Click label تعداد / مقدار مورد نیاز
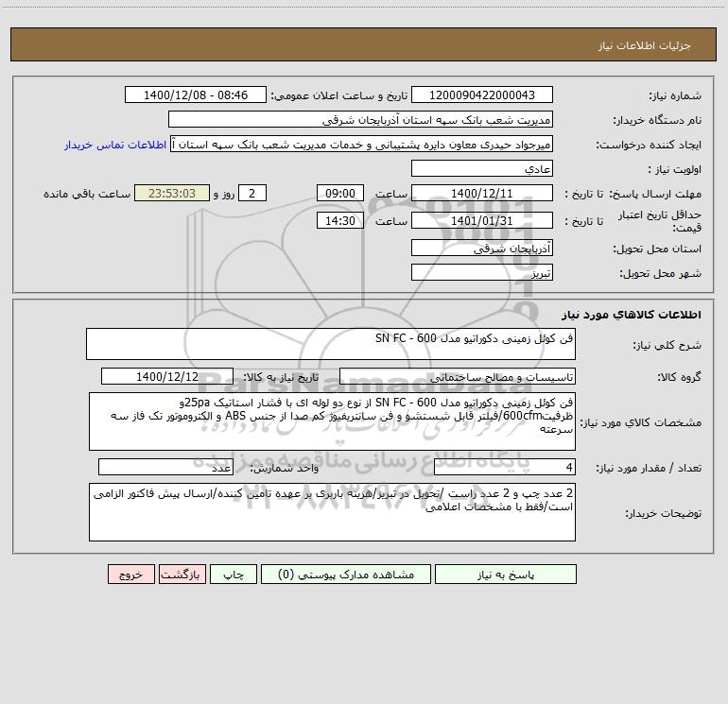Viewport: 728px width, 704px height. pyautogui.click(x=649, y=469)
